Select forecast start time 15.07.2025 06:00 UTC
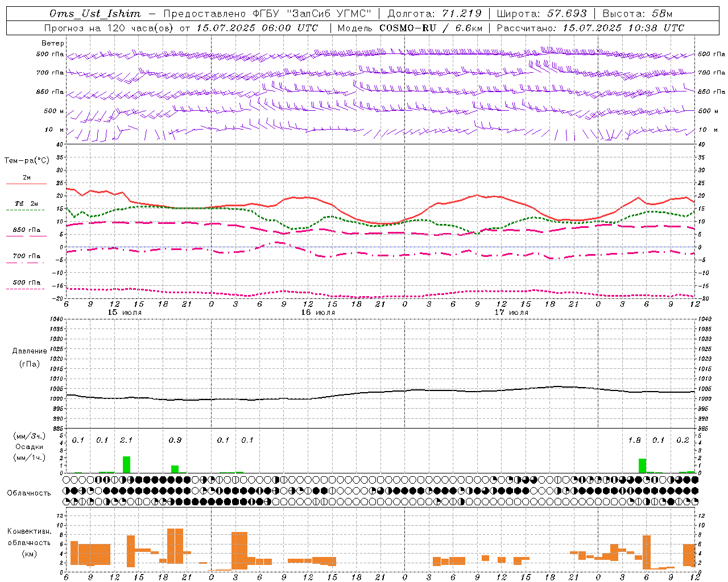Viewport: 728px width, 582px height. click(x=257, y=28)
